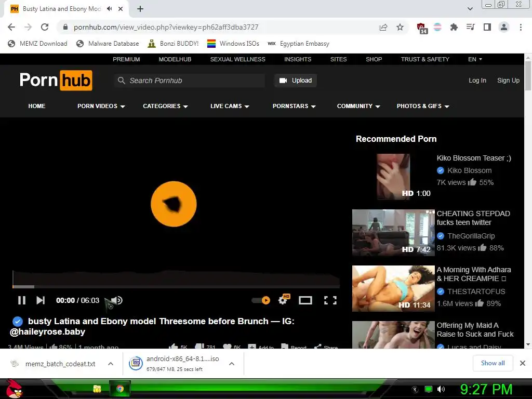Open a new browser tab
The height and width of the screenshot is (399, 532).
tap(140, 9)
